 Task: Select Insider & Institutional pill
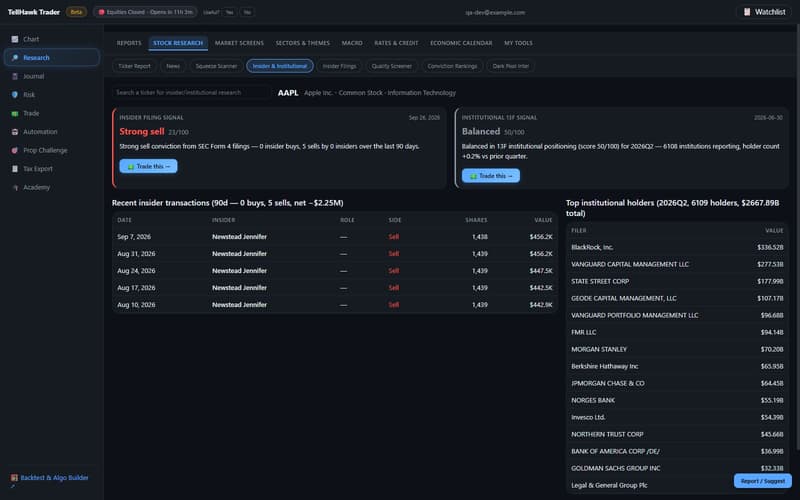(x=280, y=66)
